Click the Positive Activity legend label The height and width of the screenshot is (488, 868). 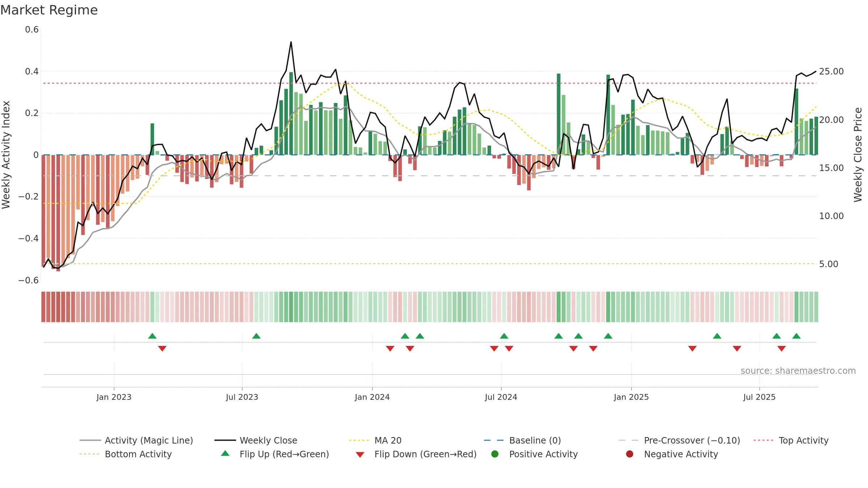pos(543,454)
